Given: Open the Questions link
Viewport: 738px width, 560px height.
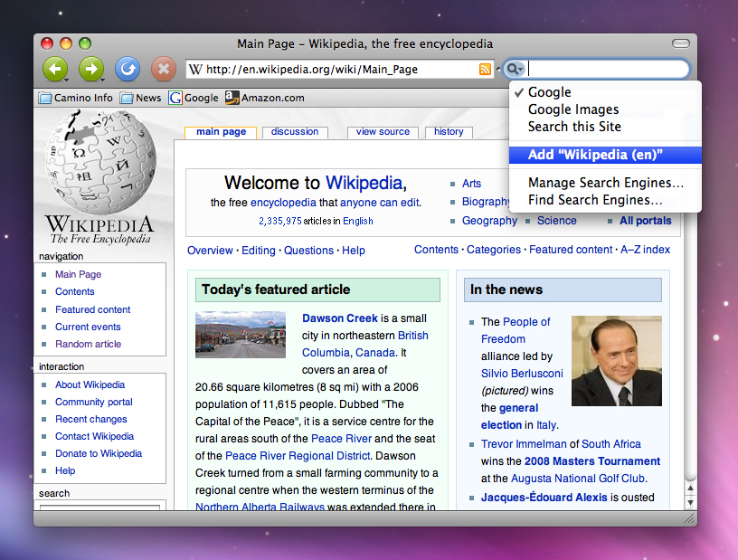Looking at the screenshot, I should coord(308,251).
